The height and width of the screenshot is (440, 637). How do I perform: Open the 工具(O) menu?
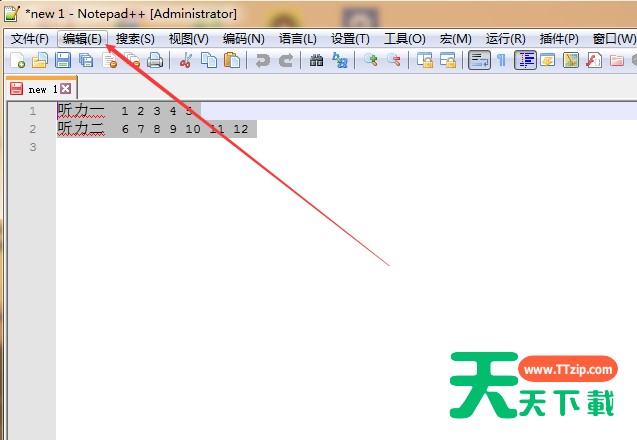[x=405, y=39]
